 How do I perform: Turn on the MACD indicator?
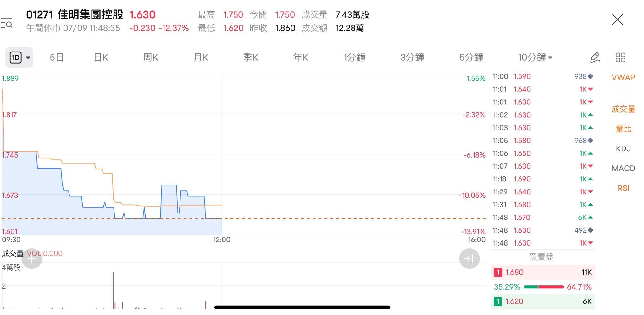623,168
